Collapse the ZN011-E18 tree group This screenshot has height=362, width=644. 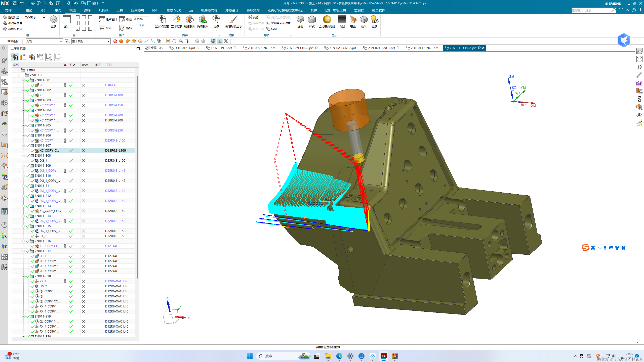24,276
